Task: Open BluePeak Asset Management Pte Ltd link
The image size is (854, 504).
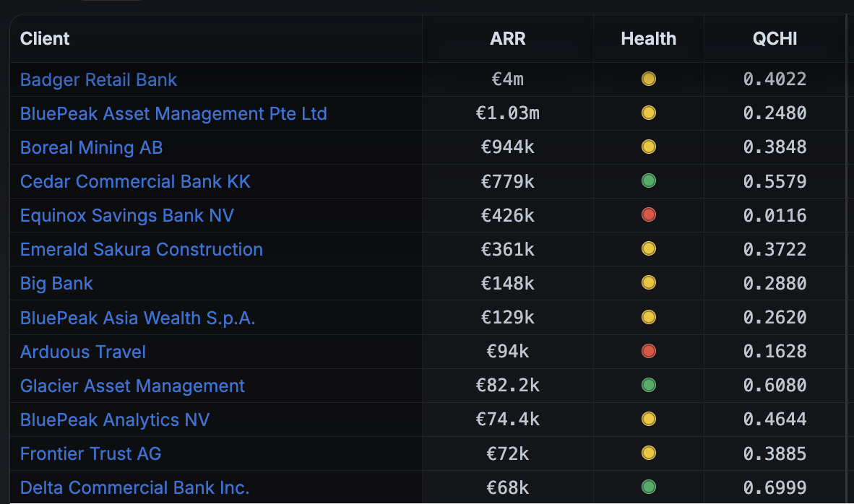Action: pos(173,113)
